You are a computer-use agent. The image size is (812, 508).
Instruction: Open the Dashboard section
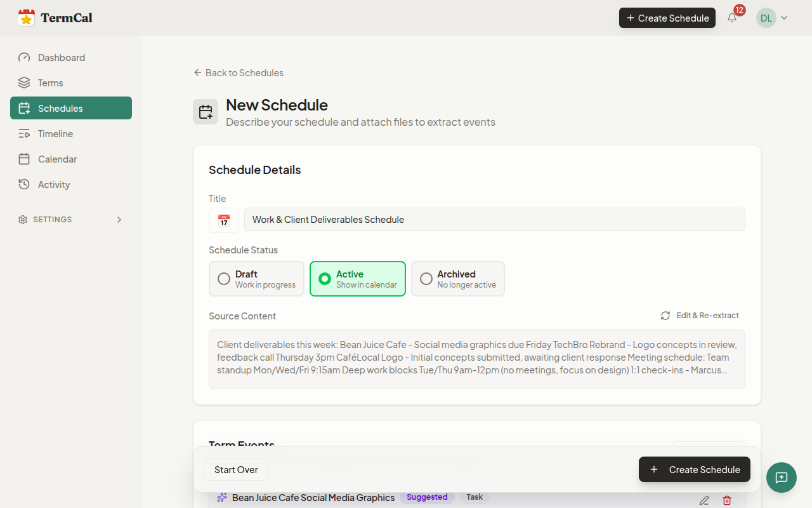pos(61,57)
